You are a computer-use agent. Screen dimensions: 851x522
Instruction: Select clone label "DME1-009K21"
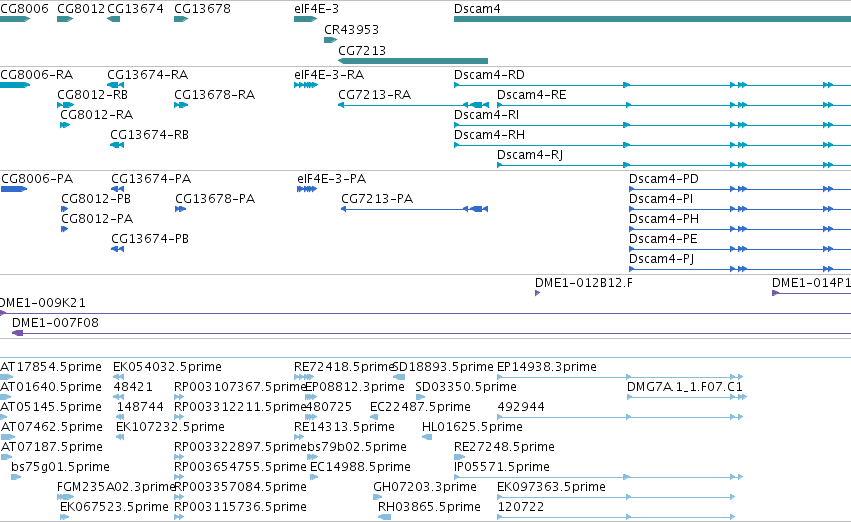[43, 303]
